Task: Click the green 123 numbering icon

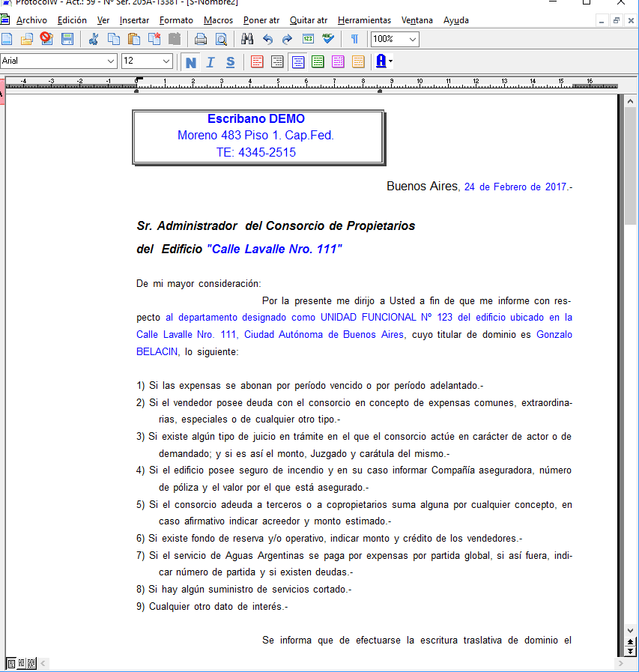Action: pos(308,39)
